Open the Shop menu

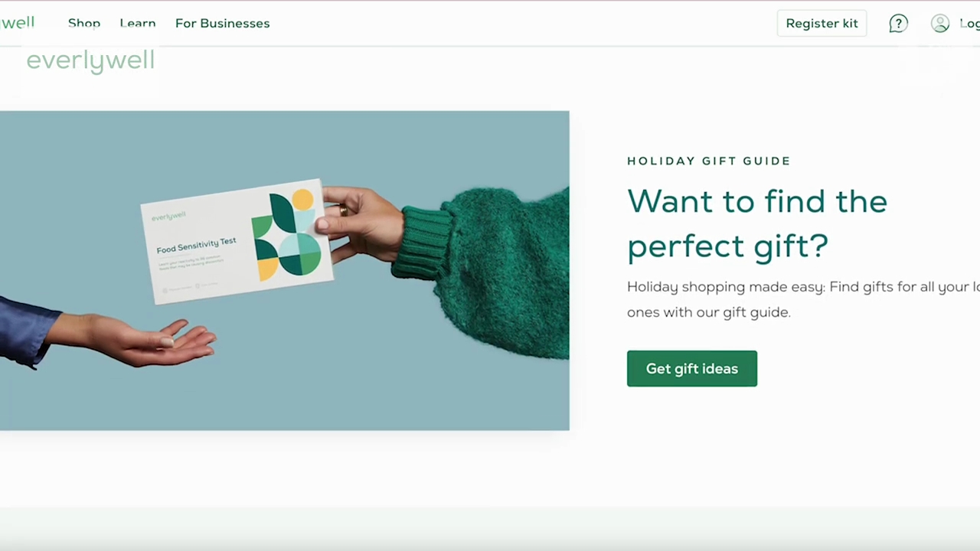84,23
